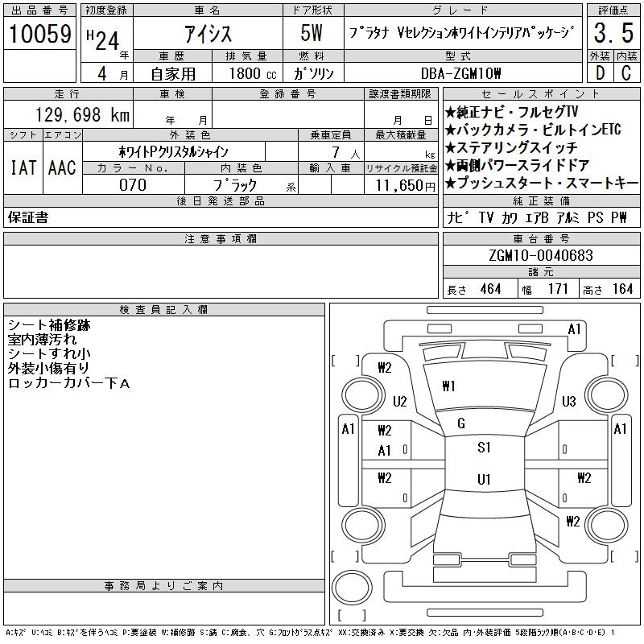Select the 後日発送部品 header
This screenshot has height=644, width=644.
(221, 200)
